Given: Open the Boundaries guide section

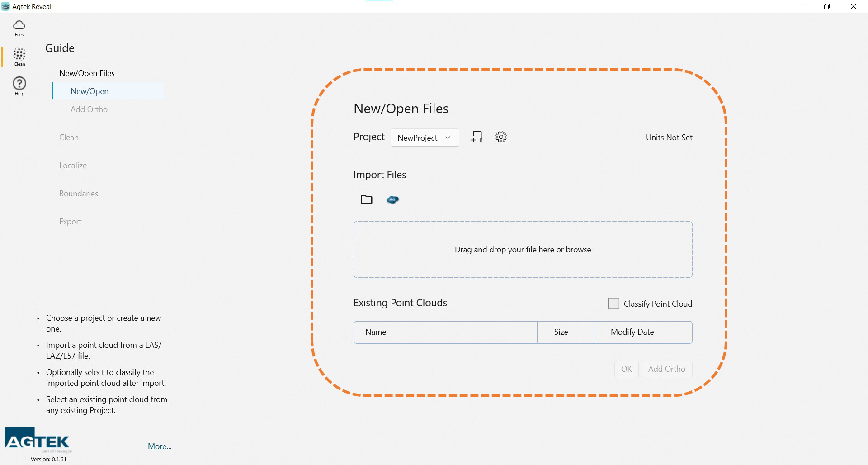Looking at the screenshot, I should tap(79, 194).
